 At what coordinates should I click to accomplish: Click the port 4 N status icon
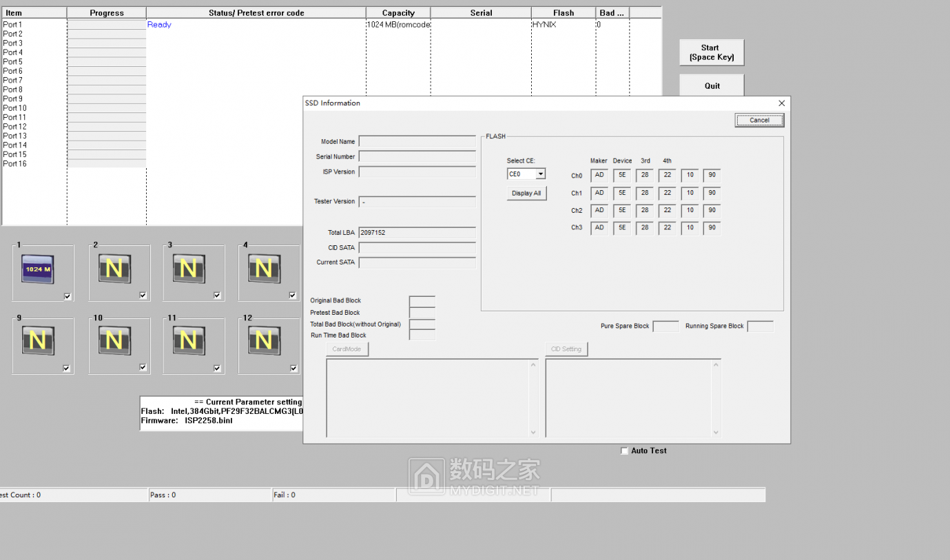tap(263, 269)
